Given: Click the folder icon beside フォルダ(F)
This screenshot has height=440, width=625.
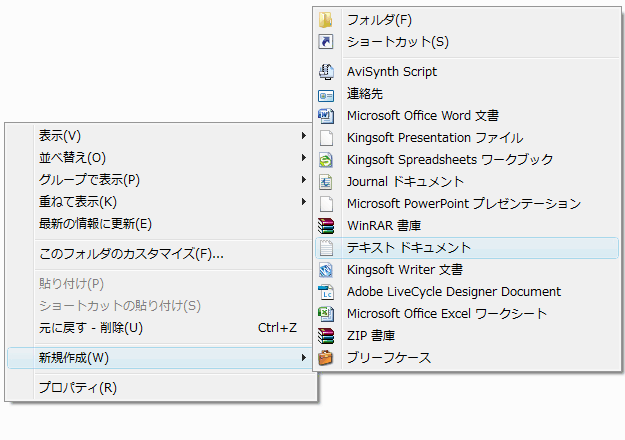Looking at the screenshot, I should [x=326, y=20].
